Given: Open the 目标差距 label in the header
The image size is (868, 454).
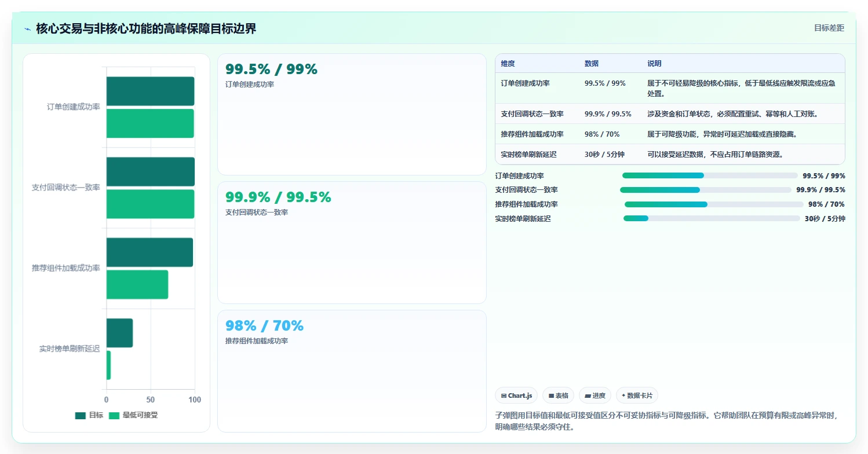Looking at the screenshot, I should pos(829,28).
